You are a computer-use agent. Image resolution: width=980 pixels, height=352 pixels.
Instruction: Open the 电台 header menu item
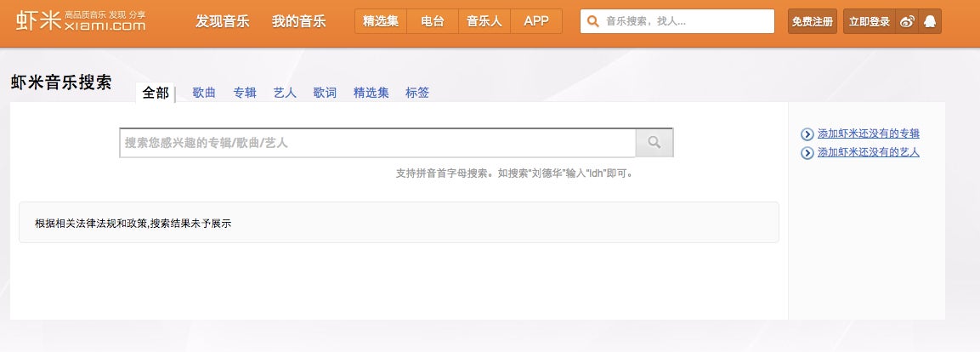pos(433,21)
